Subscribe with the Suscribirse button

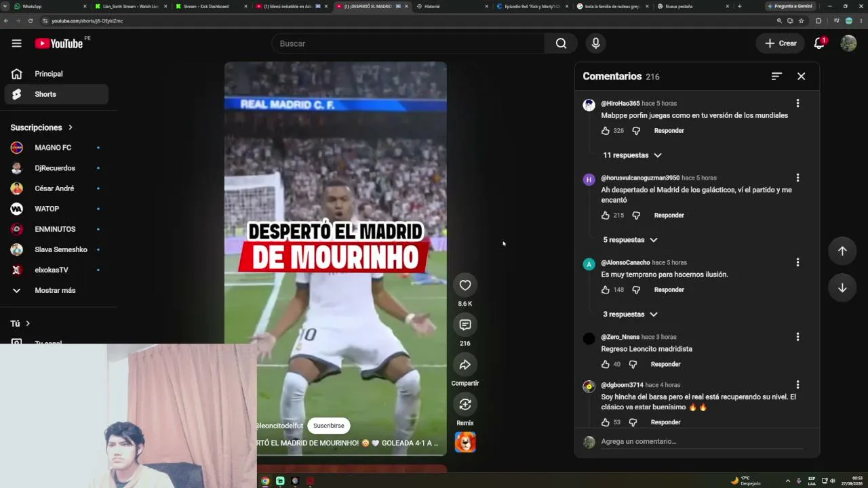(329, 426)
